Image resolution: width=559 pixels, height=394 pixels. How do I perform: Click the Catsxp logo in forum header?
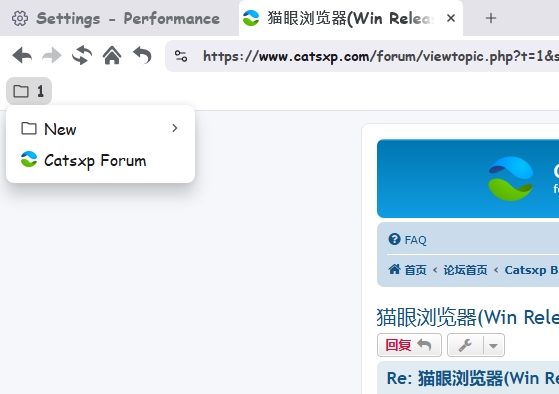(511, 178)
